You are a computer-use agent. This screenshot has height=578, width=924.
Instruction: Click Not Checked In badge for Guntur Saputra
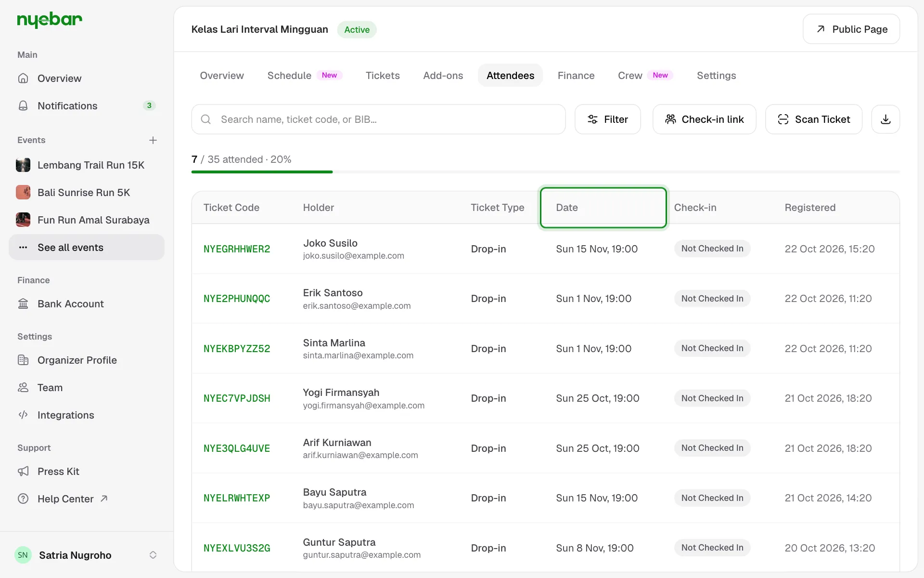(712, 548)
